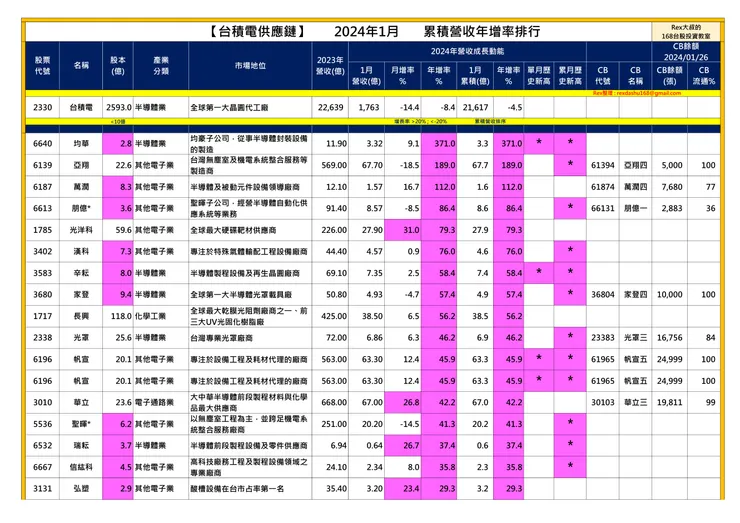Click stock code cell 6613

pos(42,208)
